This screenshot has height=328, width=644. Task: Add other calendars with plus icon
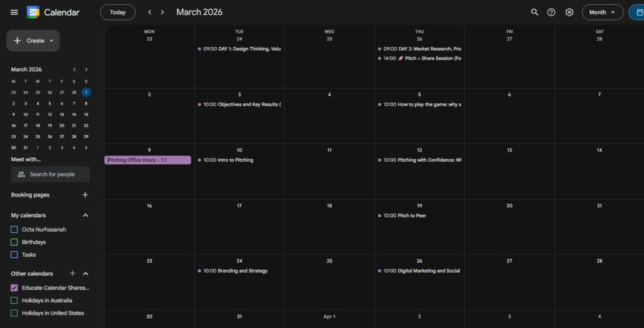point(72,273)
